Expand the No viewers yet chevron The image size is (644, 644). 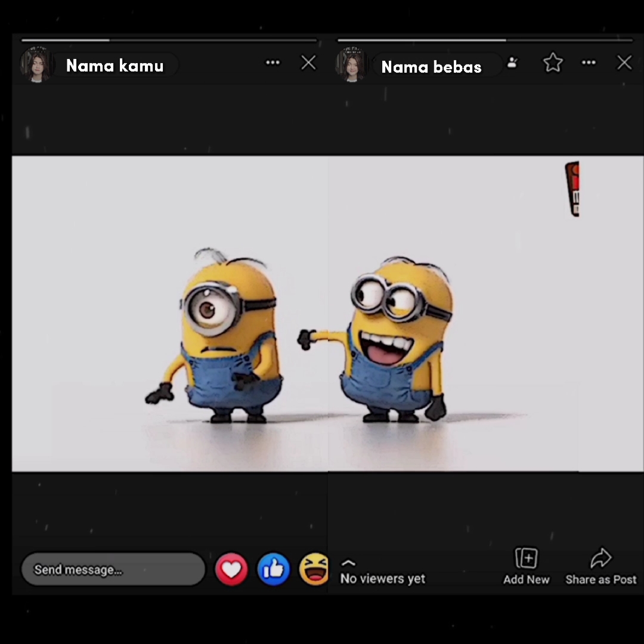pos(348,563)
